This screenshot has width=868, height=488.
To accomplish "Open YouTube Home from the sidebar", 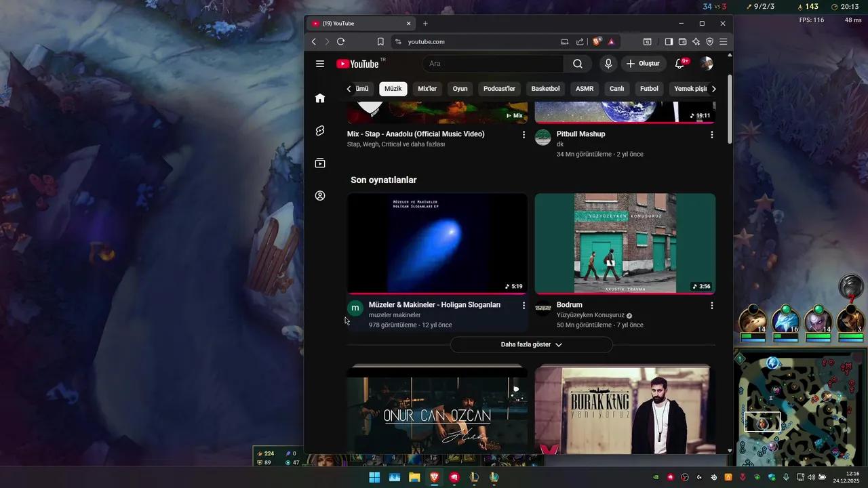I will [319, 98].
